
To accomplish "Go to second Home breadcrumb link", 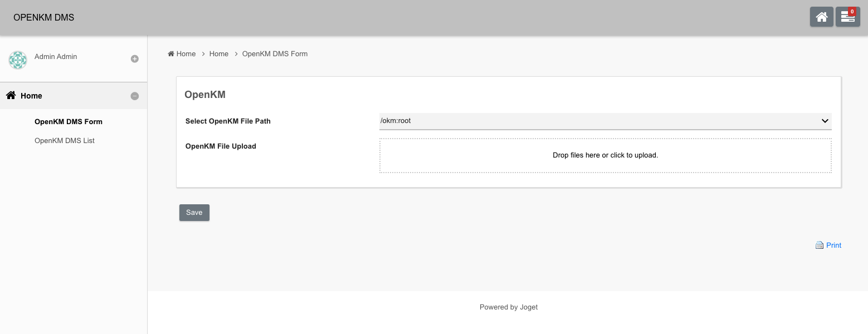I will coord(219,54).
